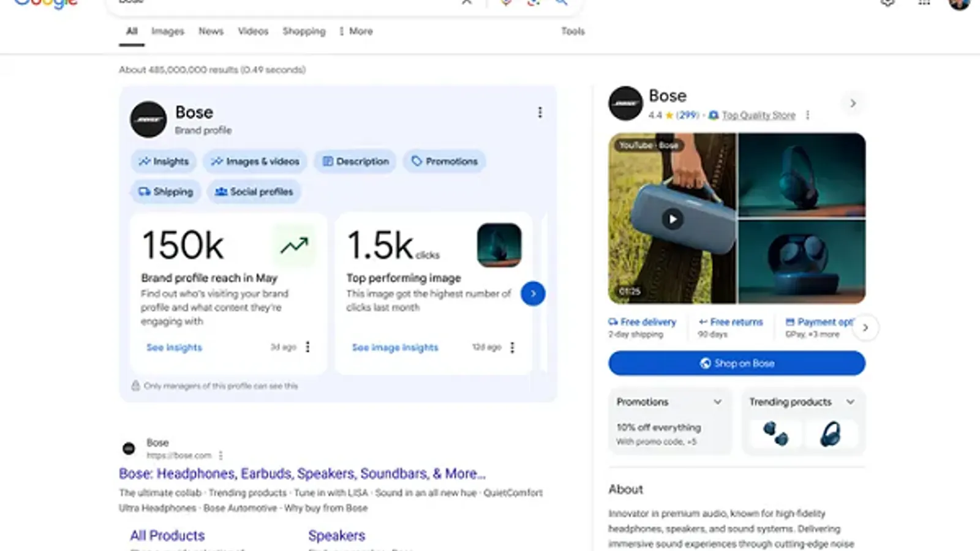Click the About heading in knowledge panel

(625, 489)
